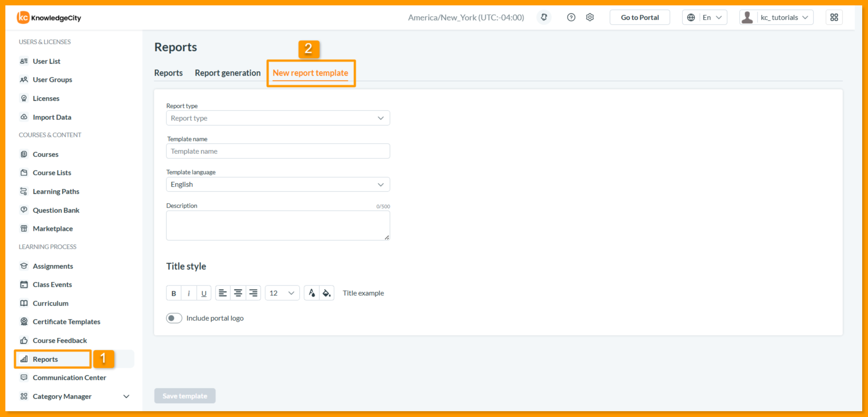
Task: Expand the Category Manager chevron
Action: pyautogui.click(x=127, y=396)
